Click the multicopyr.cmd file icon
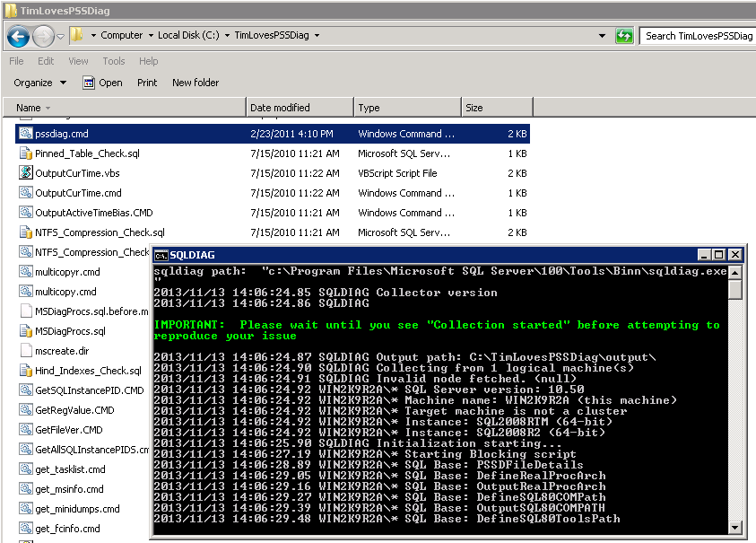The height and width of the screenshot is (543, 756). tap(26, 272)
